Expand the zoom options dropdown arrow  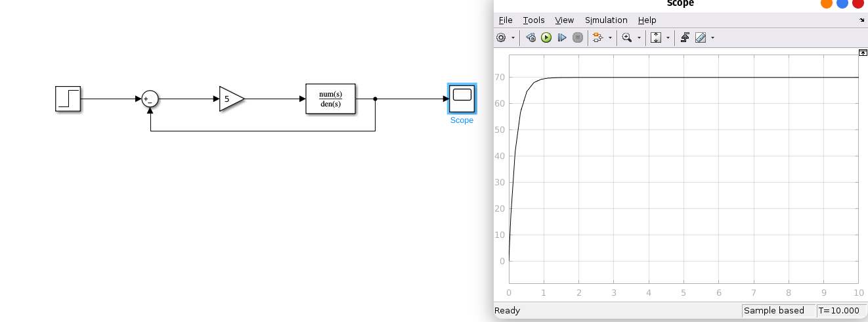639,38
